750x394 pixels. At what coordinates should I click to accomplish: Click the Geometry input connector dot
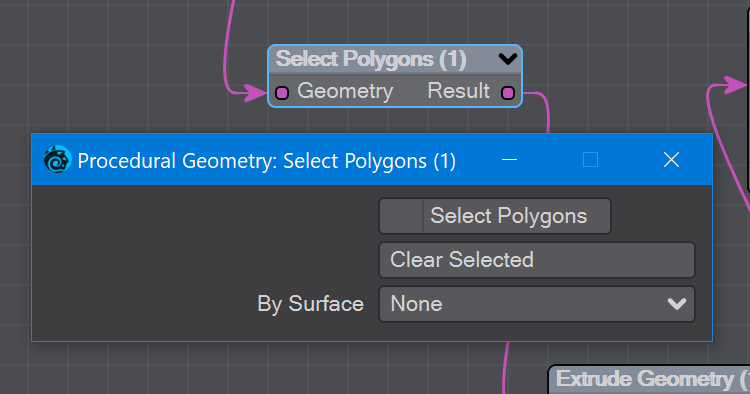pyautogui.click(x=282, y=92)
